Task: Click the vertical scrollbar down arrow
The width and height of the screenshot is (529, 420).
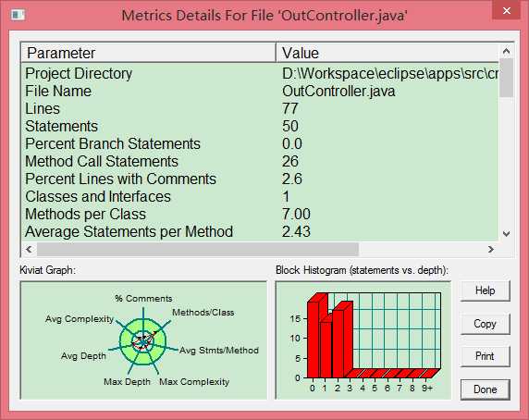Action: [x=506, y=233]
